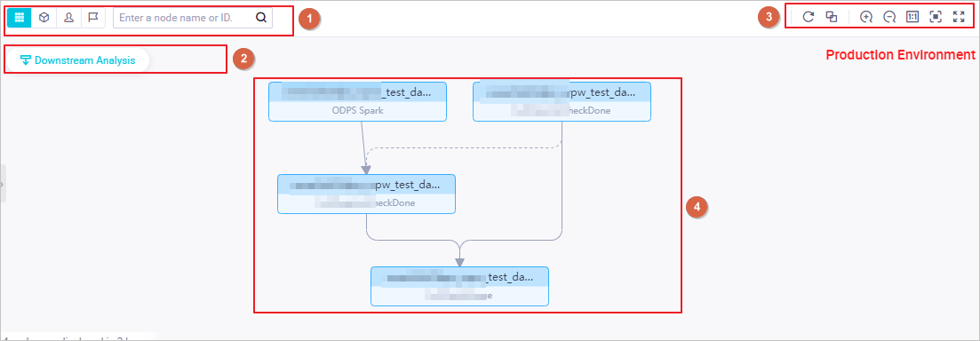Image resolution: width=980 pixels, height=341 pixels.
Task: Expand the collapsed left side panel handle
Action: 3,184
